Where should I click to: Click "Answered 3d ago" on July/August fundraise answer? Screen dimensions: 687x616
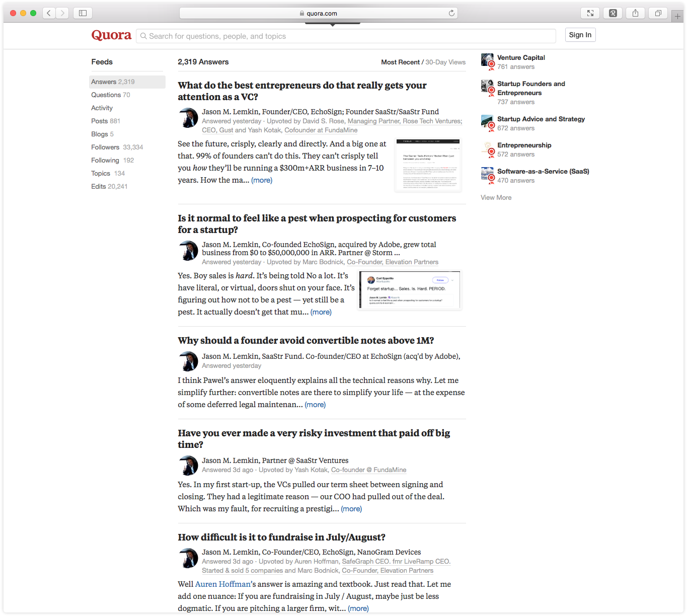[227, 562]
